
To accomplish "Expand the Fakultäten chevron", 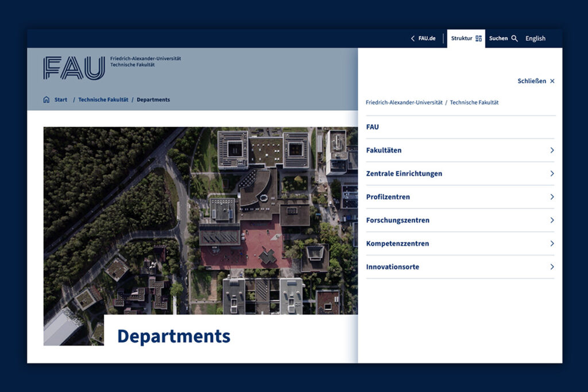I will 552,150.
